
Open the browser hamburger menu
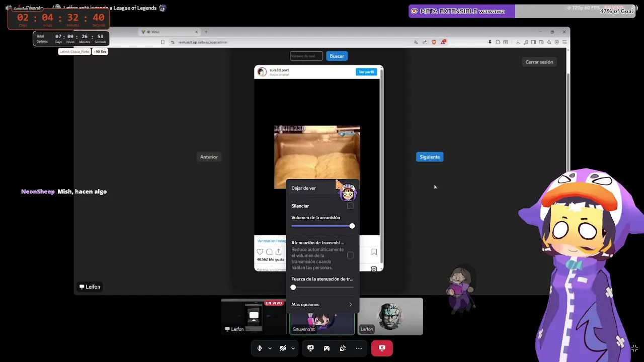[565, 42]
